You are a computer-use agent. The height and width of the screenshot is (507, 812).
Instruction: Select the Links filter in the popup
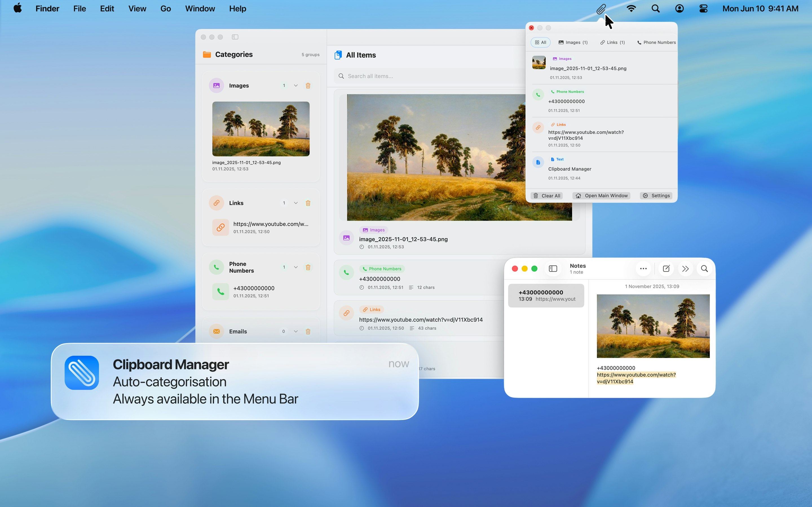(612, 42)
